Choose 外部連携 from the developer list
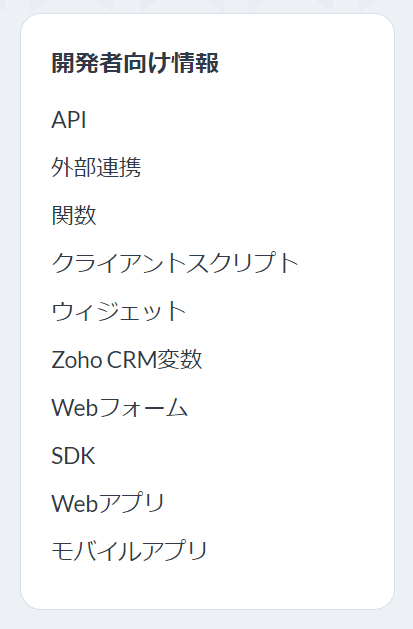 tap(96, 167)
